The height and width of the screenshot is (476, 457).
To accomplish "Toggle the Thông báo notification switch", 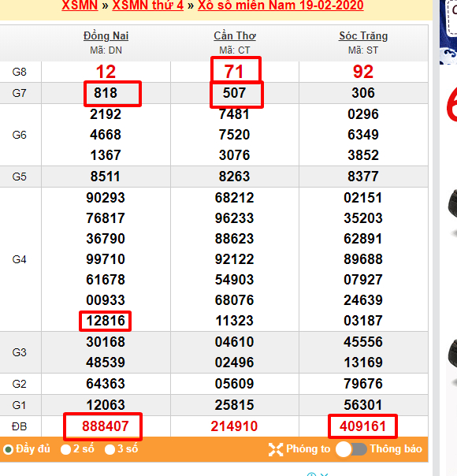I will tap(351, 449).
